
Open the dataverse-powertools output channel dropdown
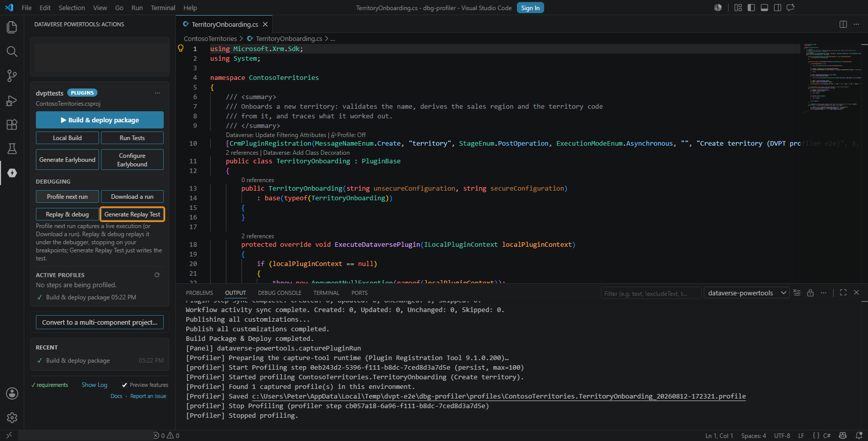pyautogui.click(x=747, y=293)
